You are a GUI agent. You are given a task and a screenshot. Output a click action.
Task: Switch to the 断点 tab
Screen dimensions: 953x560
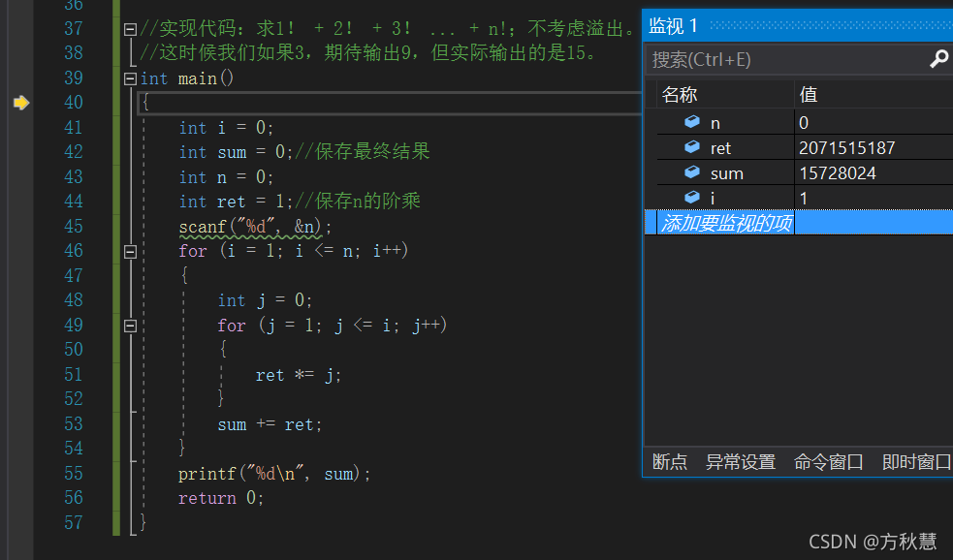pyautogui.click(x=670, y=462)
